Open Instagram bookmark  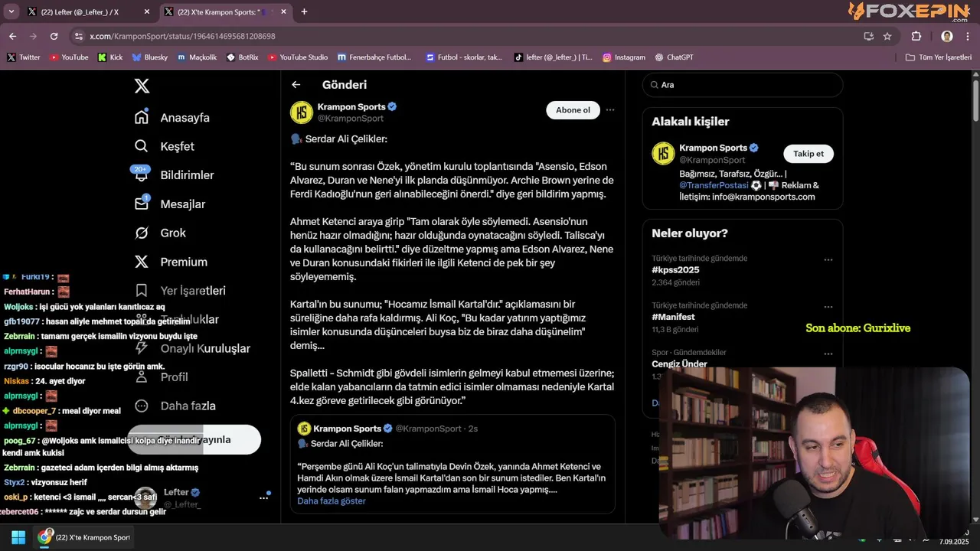[624, 57]
